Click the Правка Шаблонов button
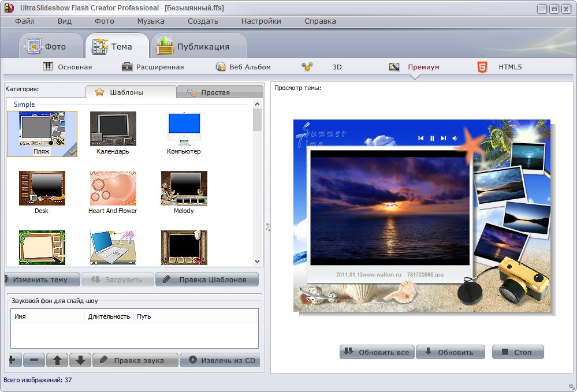 (207, 279)
